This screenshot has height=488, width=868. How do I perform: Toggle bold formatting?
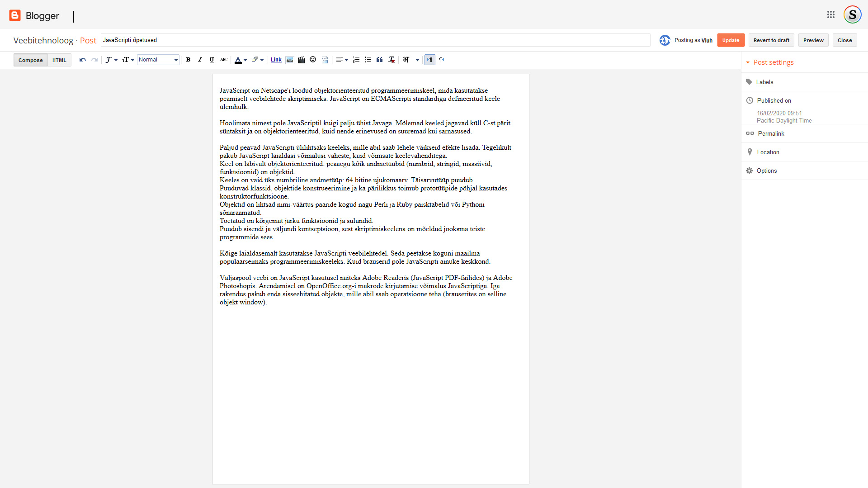coord(188,60)
